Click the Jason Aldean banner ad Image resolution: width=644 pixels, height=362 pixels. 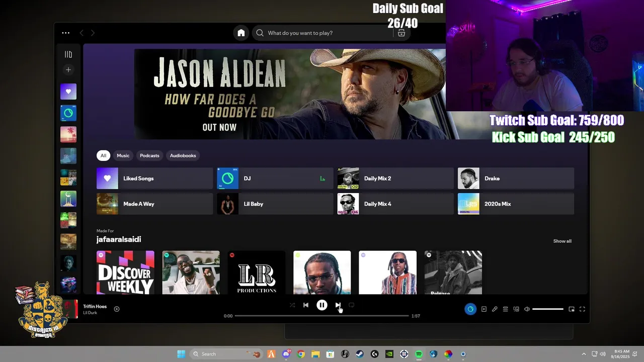[x=290, y=94]
